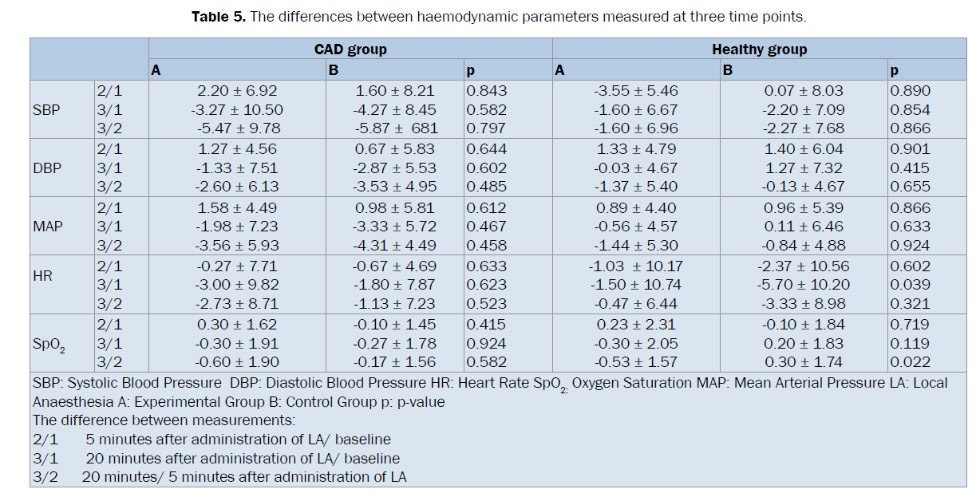The width and height of the screenshot is (980, 493).
Task: Click the SBP row label
Action: click(46, 109)
